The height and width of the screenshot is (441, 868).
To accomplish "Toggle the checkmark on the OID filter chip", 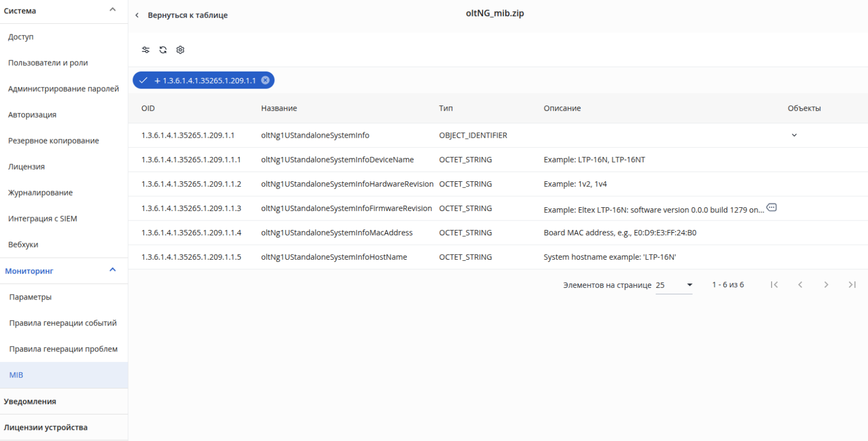I will tap(143, 81).
